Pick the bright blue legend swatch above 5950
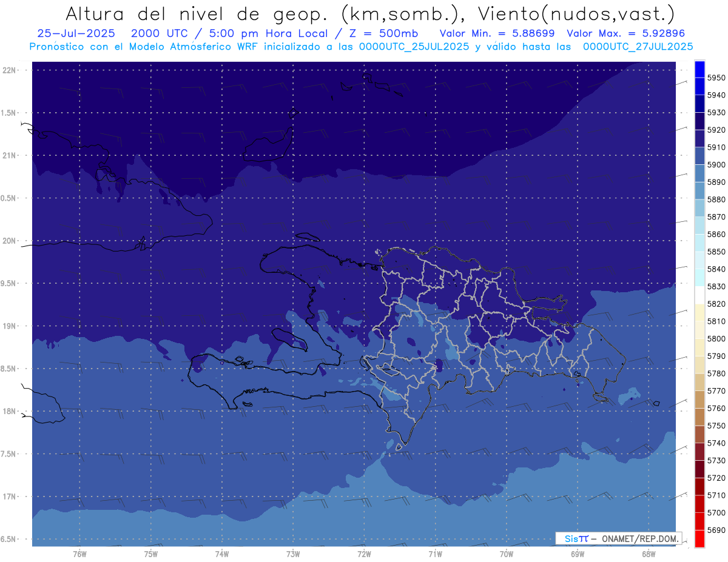728x562 pixels. tap(699, 69)
